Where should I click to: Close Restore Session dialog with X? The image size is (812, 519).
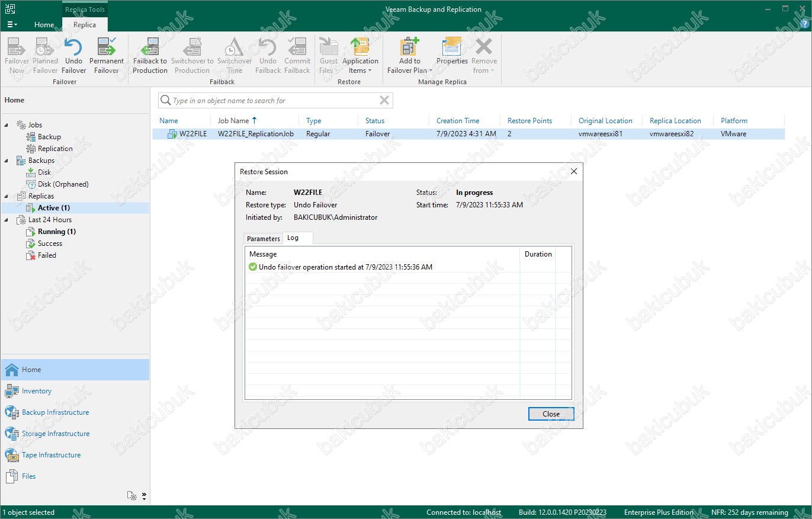pyautogui.click(x=573, y=171)
